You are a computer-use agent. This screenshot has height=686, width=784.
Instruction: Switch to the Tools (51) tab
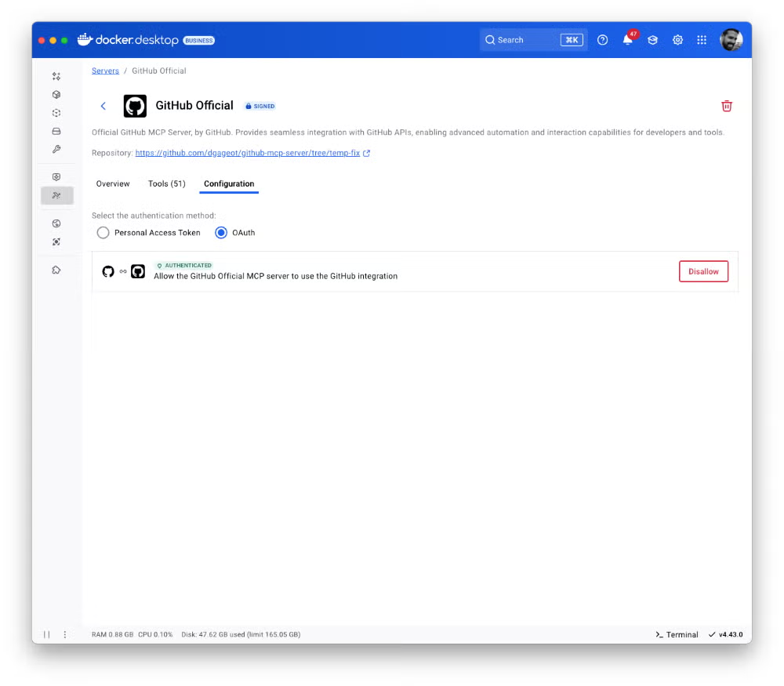[166, 183]
